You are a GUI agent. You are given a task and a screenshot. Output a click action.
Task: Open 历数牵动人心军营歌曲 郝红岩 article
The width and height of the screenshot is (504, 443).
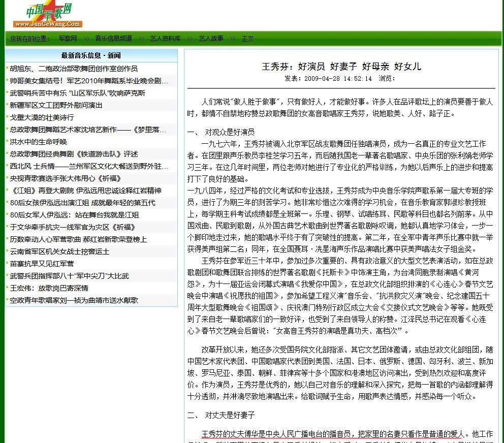pos(78,239)
